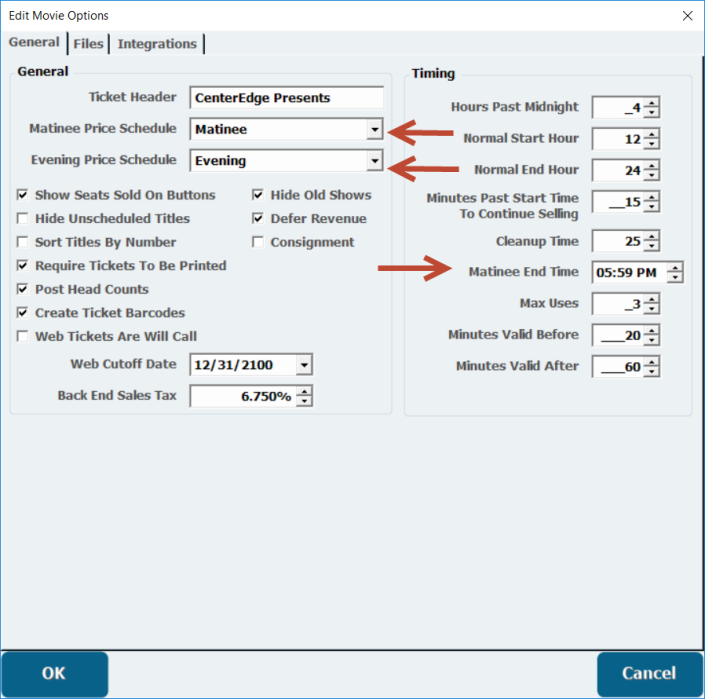Image resolution: width=705 pixels, height=699 pixels.
Task: Toggle Show Seats Sold On Buttons checkbox
Action: point(24,195)
